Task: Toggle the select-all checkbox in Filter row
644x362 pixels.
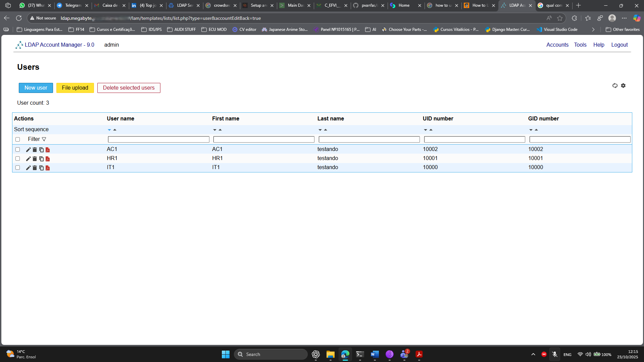Action: 18,139
